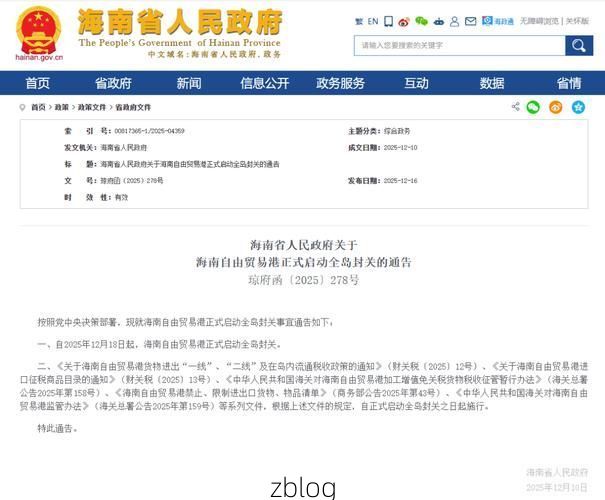Click the breadcrumb location pin icon
Image resolution: width=605 pixels, height=500 pixels.
click(x=22, y=107)
